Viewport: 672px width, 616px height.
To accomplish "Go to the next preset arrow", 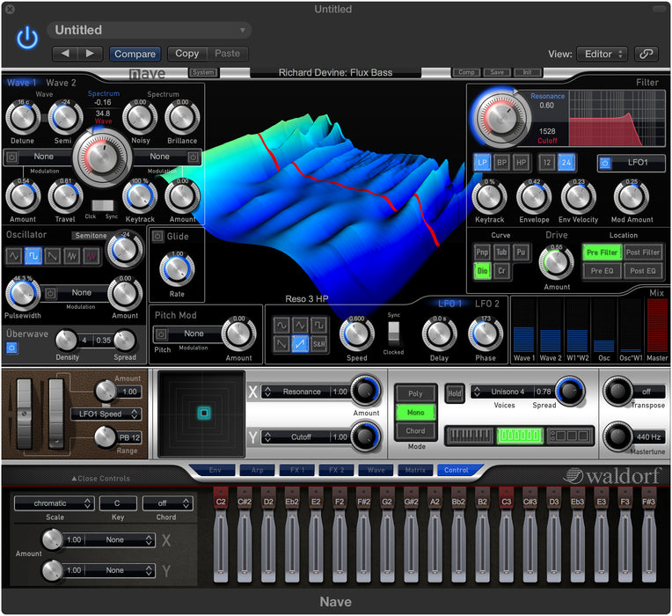I will tap(91, 54).
